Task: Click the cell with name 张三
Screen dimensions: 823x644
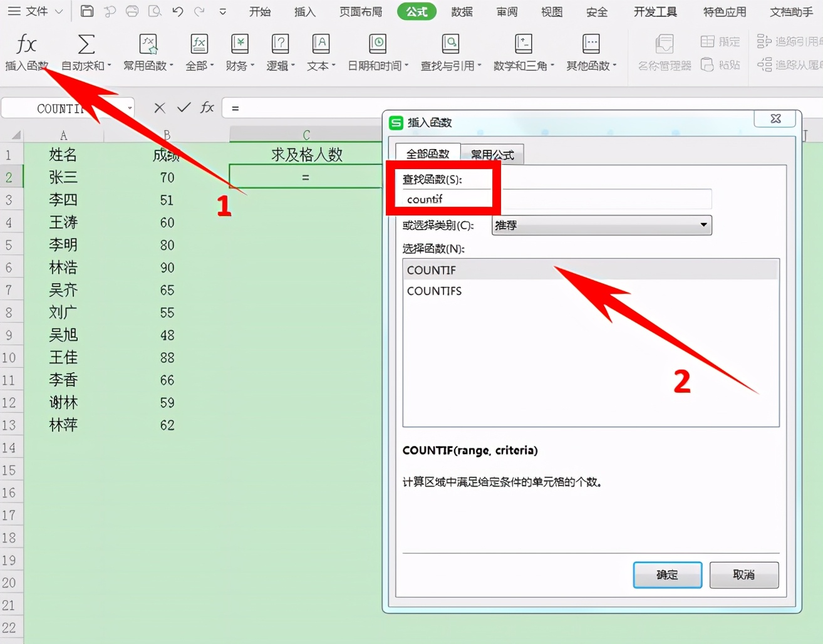Action: point(63,177)
